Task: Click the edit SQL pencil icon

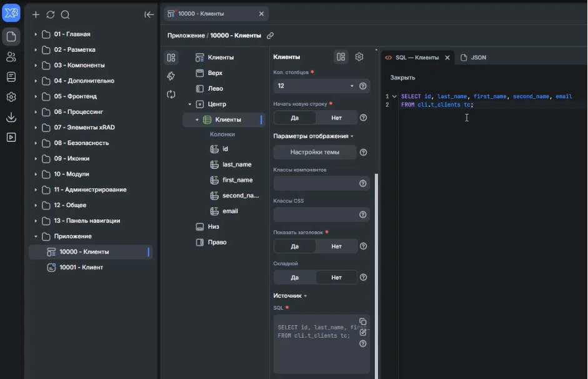Action: click(x=362, y=332)
